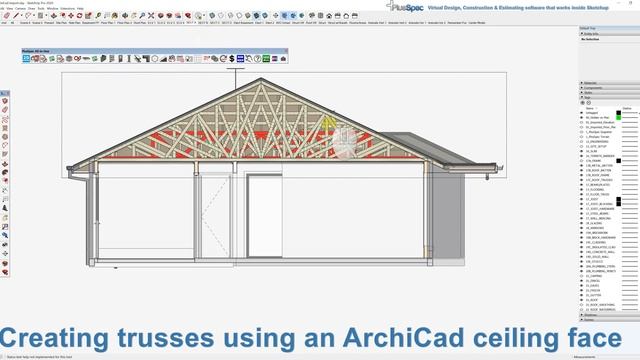Select the Line pencil tool
This screenshot has width=640, height=360.
[x=16, y=16]
